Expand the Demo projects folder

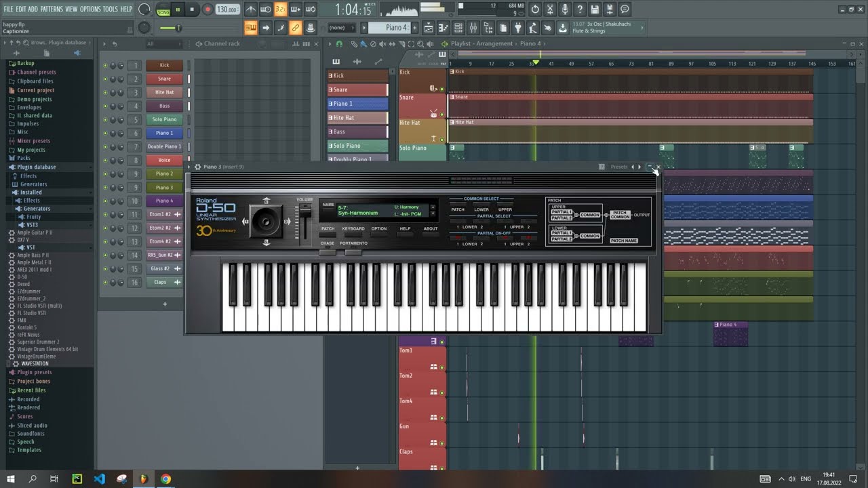pos(34,99)
